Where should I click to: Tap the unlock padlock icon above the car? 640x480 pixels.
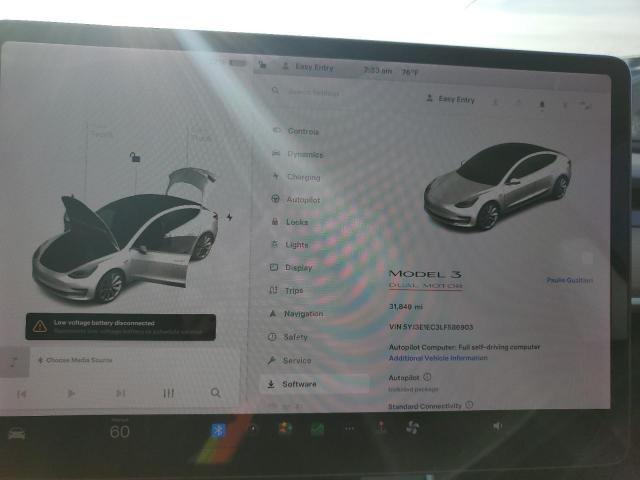point(135,157)
